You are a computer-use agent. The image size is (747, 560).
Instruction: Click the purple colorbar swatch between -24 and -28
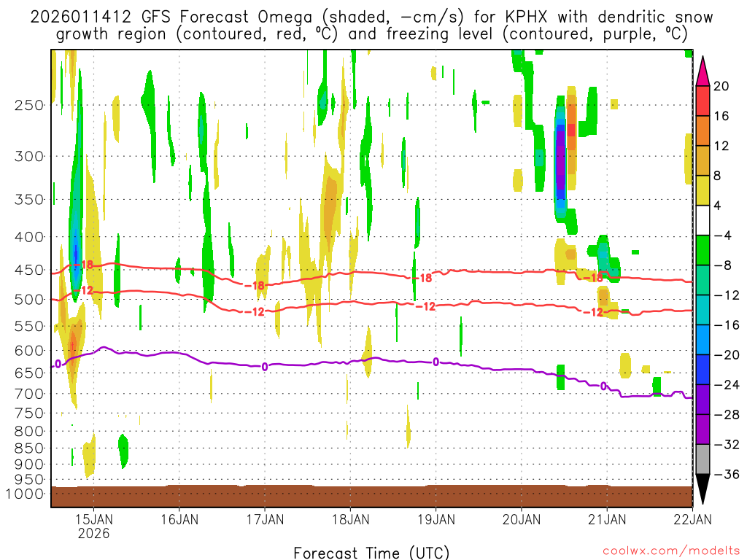pos(703,400)
